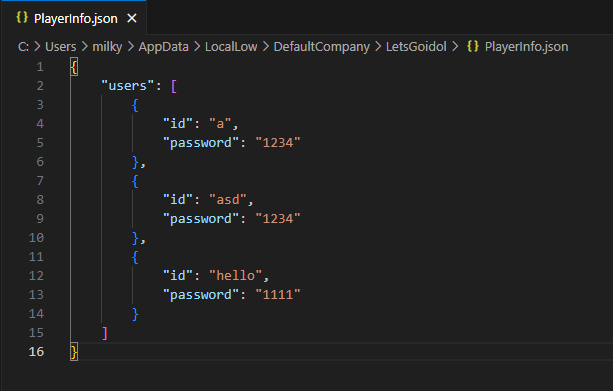Click line number 16 in the gutter
Viewport: 613px width, 391px height.
(36, 352)
